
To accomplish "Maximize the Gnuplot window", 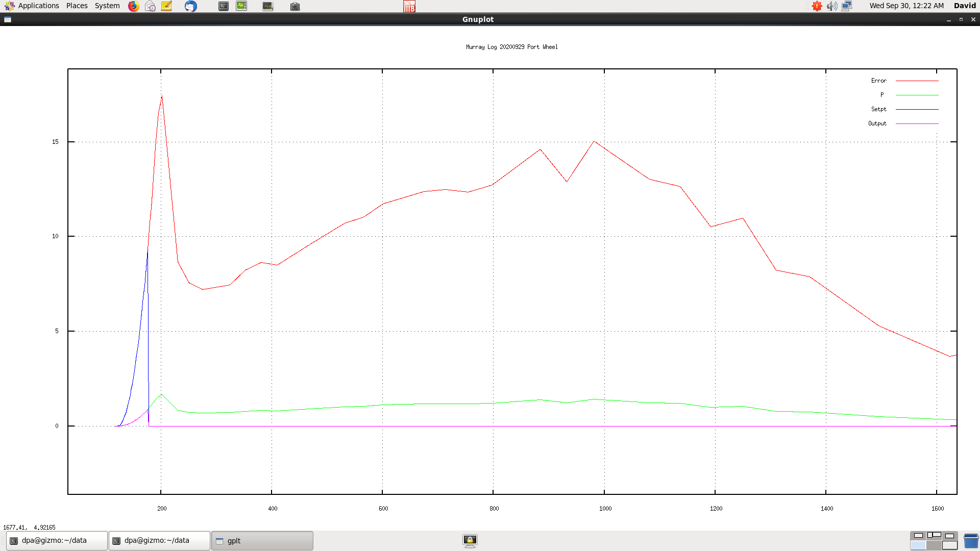I will tap(961, 19).
